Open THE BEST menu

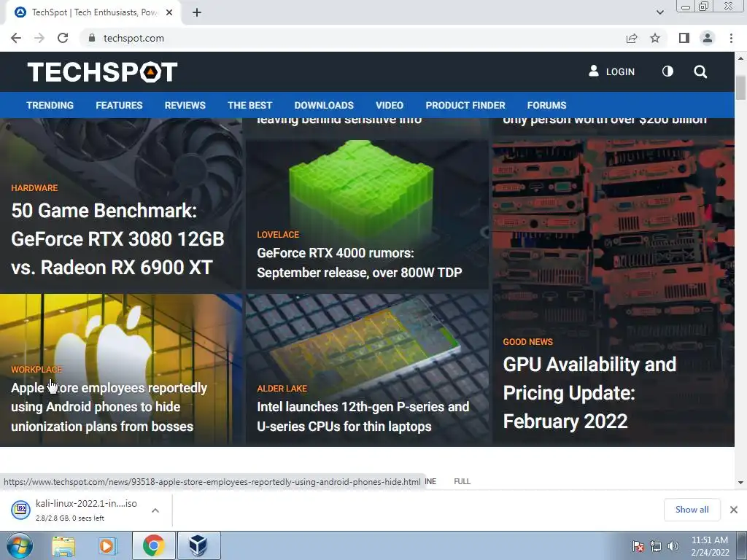coord(249,105)
